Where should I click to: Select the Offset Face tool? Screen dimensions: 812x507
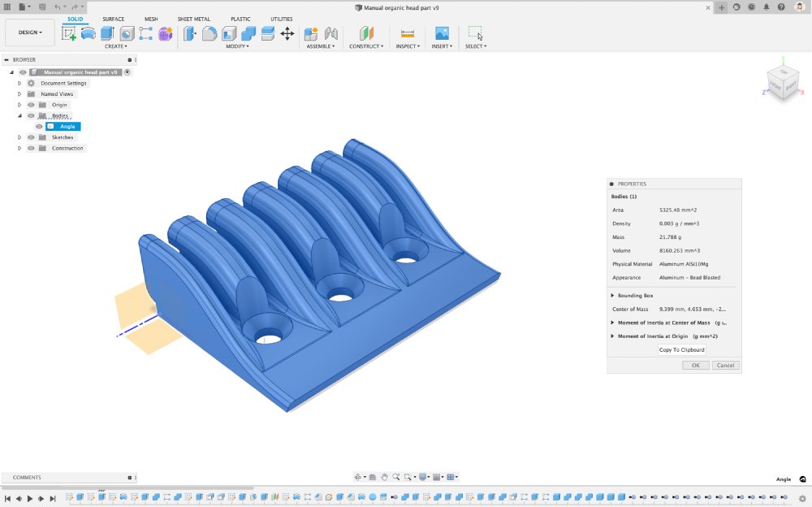coord(268,33)
